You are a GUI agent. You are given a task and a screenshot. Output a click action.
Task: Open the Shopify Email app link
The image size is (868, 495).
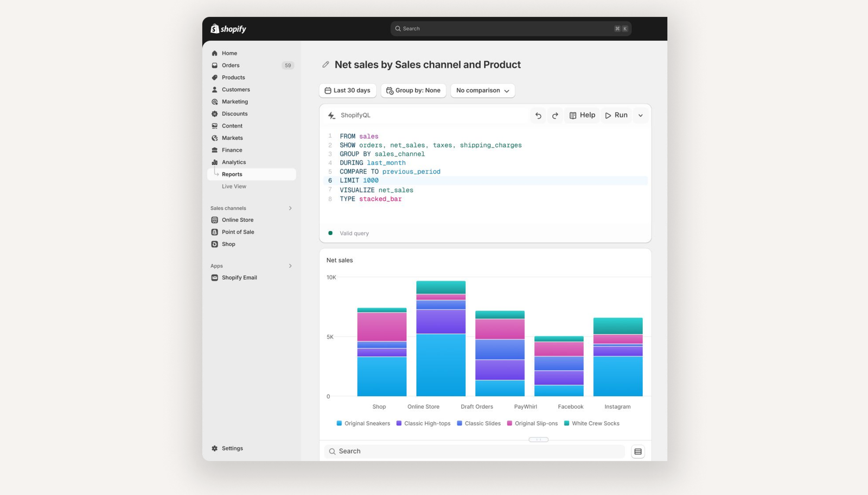point(239,277)
